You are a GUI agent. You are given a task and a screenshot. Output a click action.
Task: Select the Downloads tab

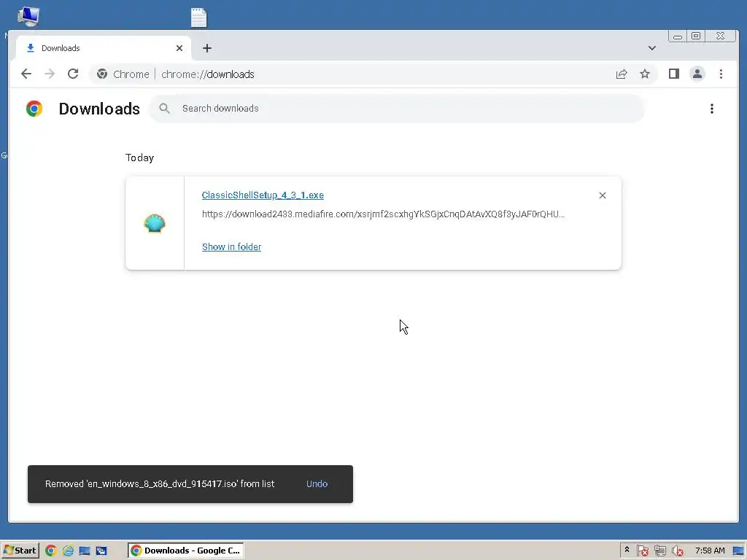[104, 48]
